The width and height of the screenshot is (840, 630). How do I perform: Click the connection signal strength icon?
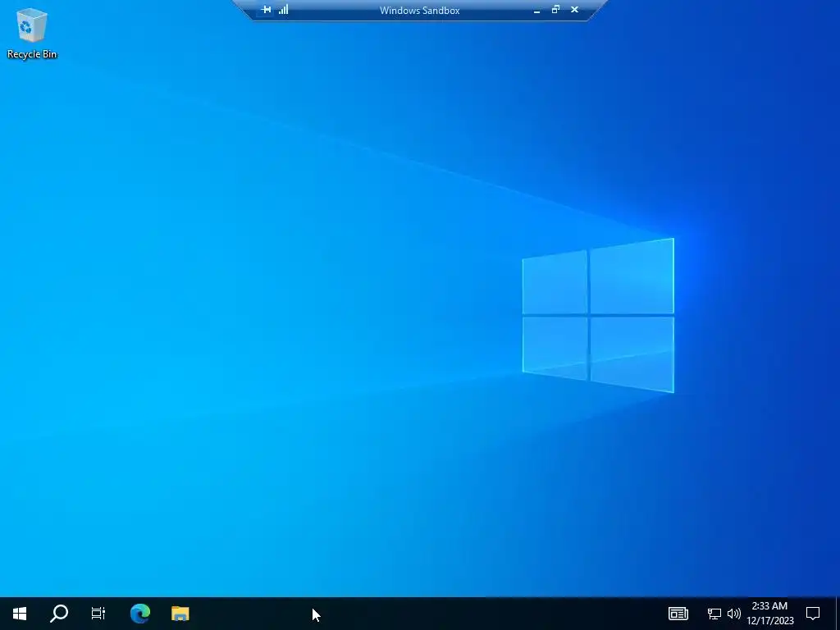tap(283, 10)
